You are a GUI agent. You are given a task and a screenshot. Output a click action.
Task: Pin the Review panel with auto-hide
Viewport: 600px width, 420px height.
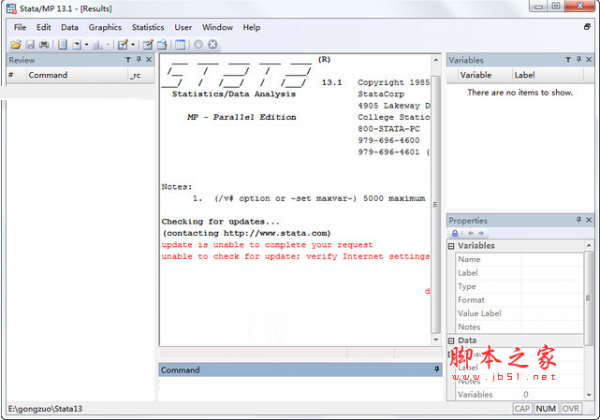[x=138, y=60]
